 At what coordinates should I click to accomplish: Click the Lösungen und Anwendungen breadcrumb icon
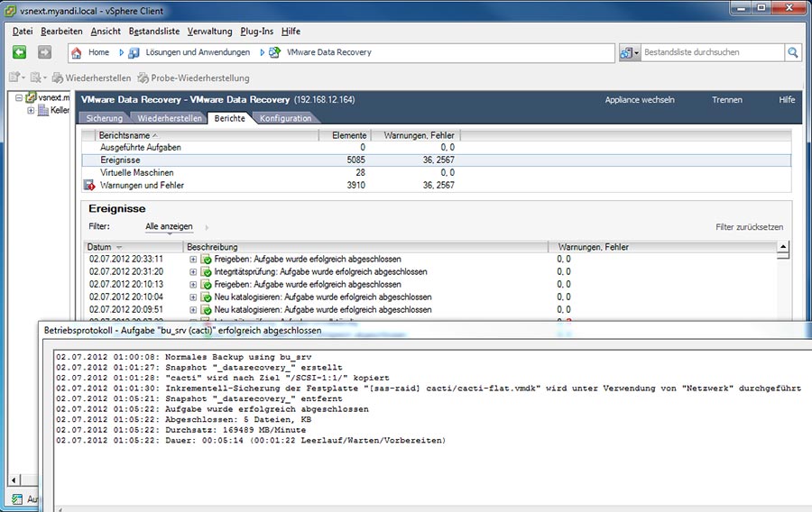coord(133,53)
